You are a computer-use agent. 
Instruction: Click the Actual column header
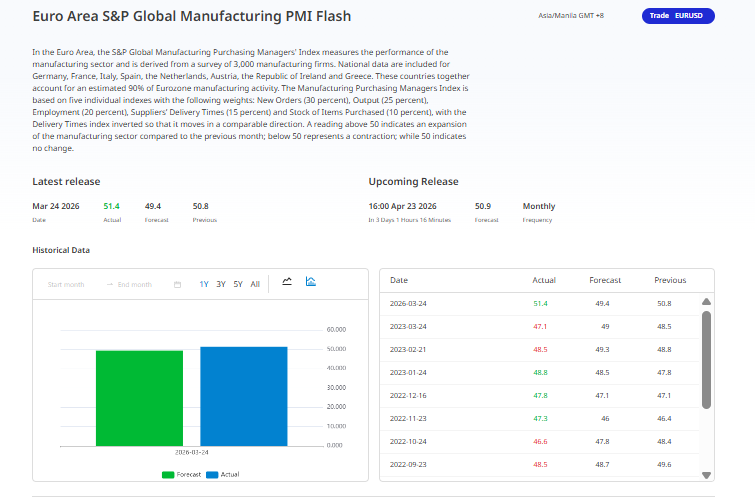(544, 280)
